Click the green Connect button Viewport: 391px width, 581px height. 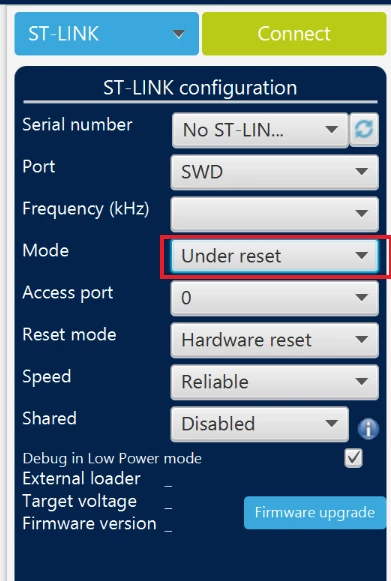coord(294,34)
